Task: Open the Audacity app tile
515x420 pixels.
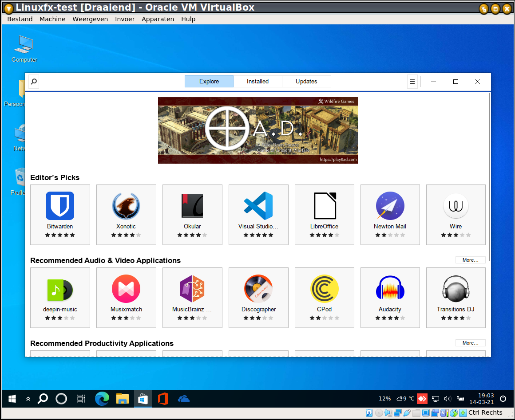Action: coord(390,298)
